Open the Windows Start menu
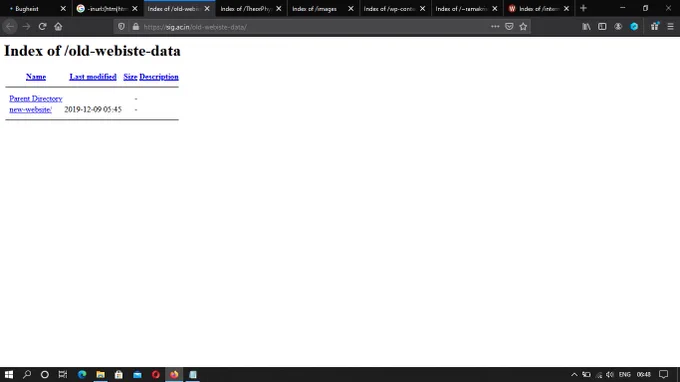This screenshot has width=680, height=382. 9,375
